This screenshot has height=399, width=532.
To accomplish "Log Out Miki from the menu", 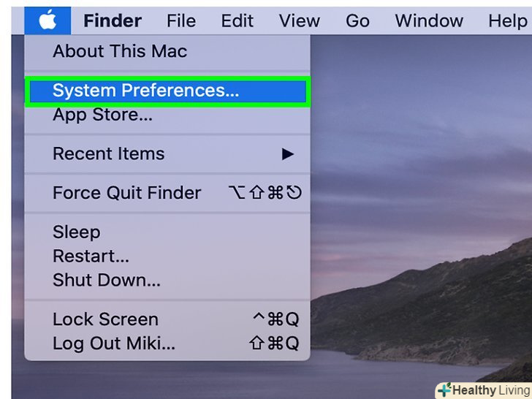I will pyautogui.click(x=114, y=343).
